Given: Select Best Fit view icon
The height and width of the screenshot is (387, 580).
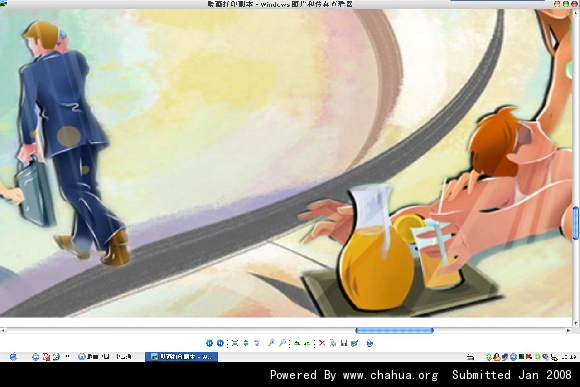Looking at the screenshot, I should coord(235,343).
